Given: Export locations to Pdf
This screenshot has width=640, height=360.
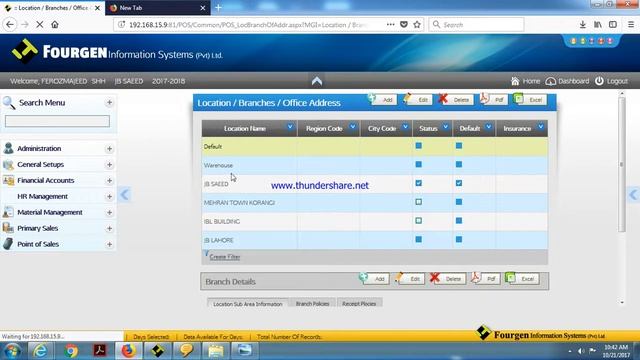Looking at the screenshot, I should pos(494,100).
